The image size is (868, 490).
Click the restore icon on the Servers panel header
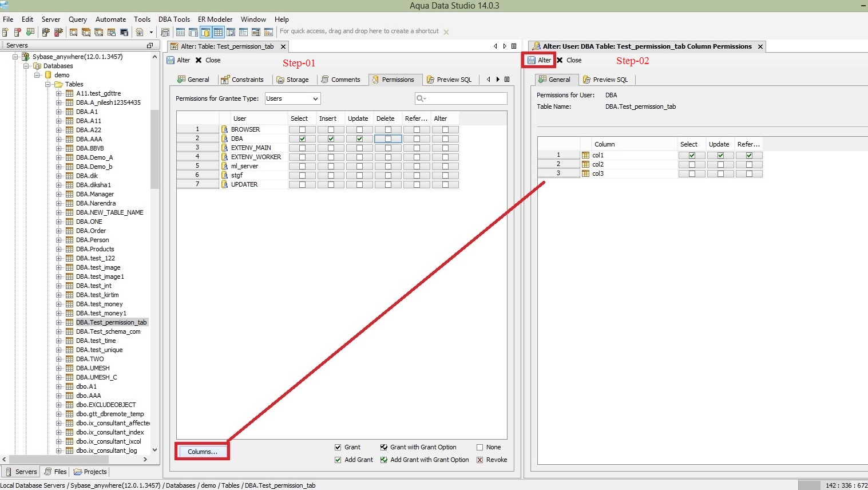[150, 45]
